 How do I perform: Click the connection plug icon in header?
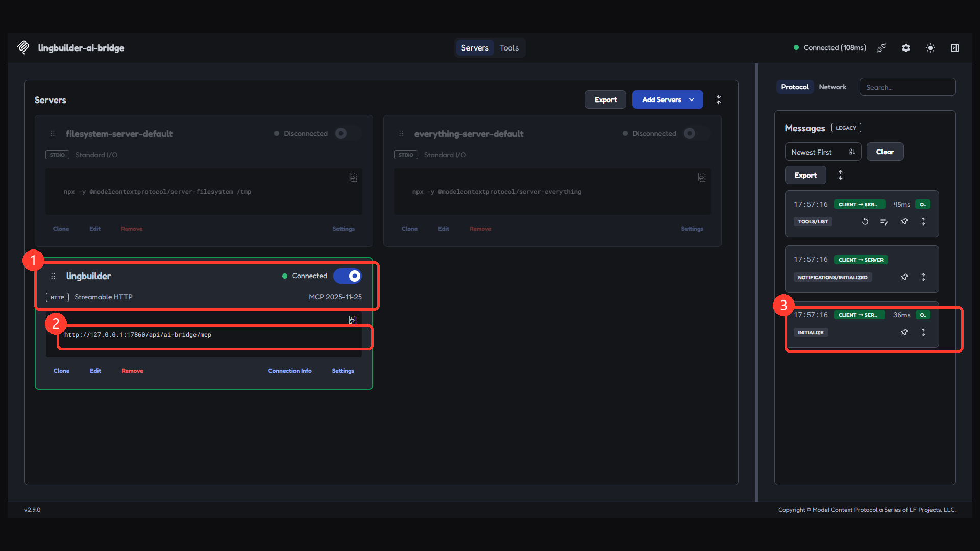point(881,48)
